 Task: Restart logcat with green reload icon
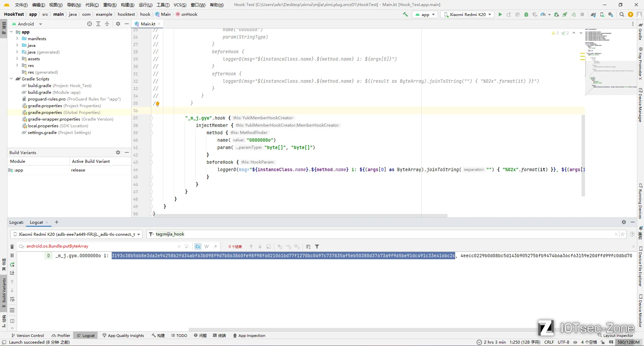(12, 264)
